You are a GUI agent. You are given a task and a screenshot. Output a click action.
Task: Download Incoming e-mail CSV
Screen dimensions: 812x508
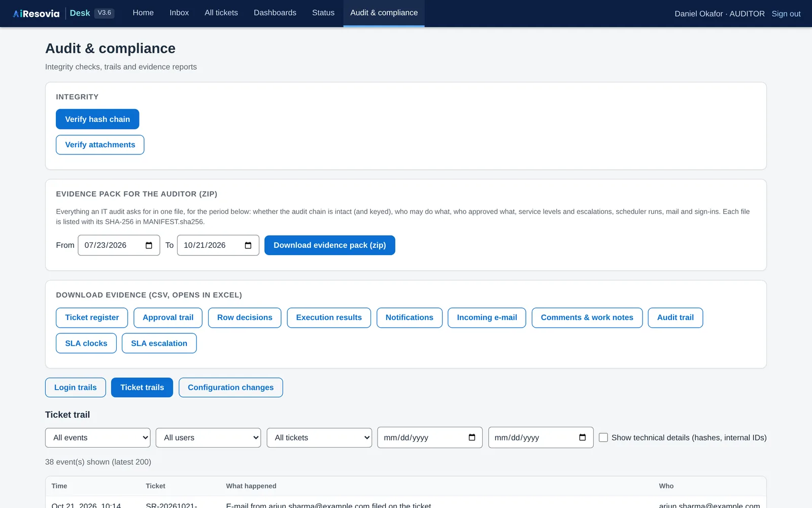pyautogui.click(x=487, y=317)
